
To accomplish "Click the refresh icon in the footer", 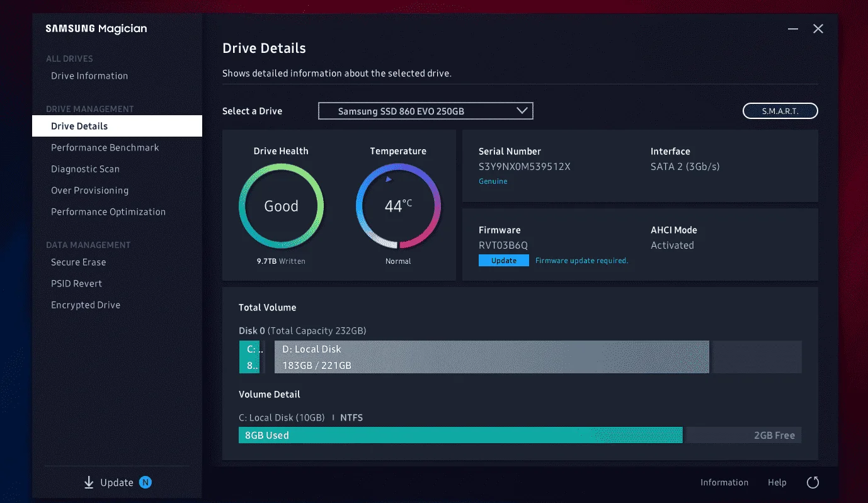I will (x=813, y=483).
